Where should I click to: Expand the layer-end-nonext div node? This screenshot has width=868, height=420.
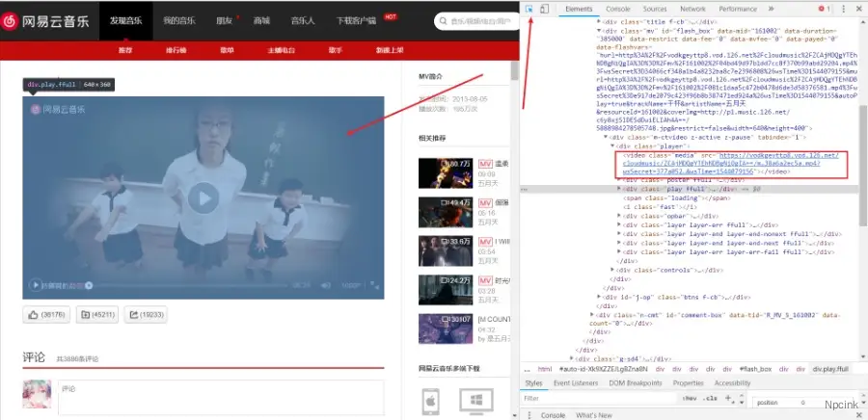pos(619,234)
